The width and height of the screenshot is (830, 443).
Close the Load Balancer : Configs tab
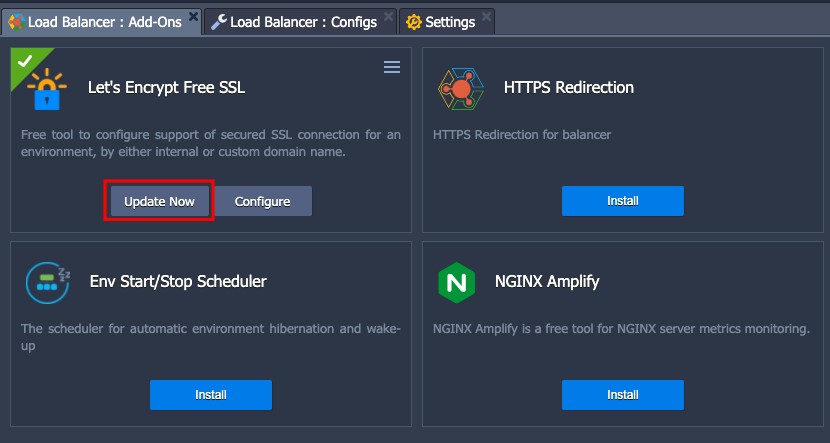(389, 16)
